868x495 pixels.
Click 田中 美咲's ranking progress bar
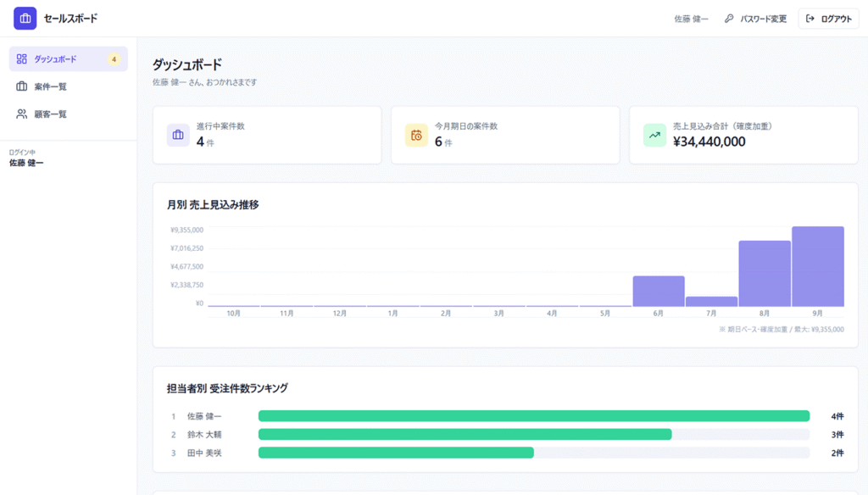pyautogui.click(x=534, y=453)
